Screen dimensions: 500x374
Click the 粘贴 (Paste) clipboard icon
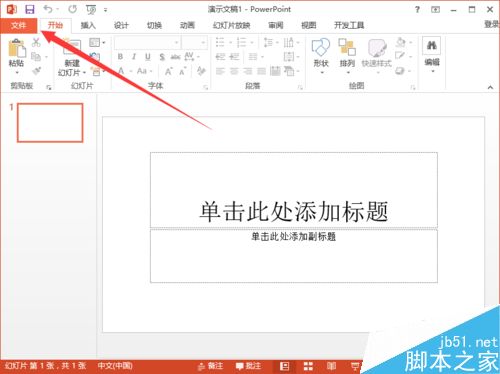pyautogui.click(x=17, y=48)
